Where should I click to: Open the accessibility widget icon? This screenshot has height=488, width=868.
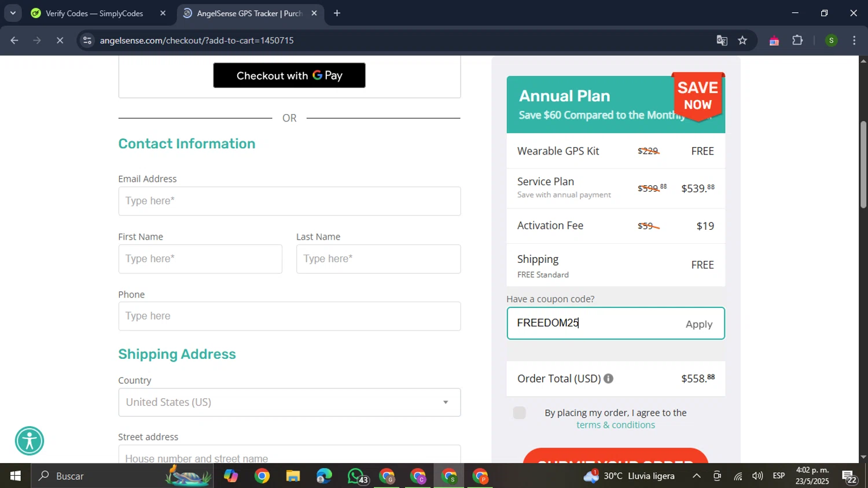30,441
